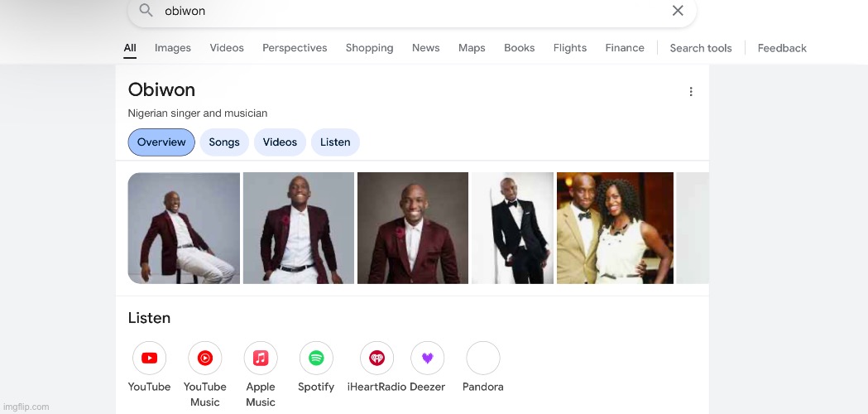Open the photo of the couple
This screenshot has height=414, width=868.
pos(615,228)
